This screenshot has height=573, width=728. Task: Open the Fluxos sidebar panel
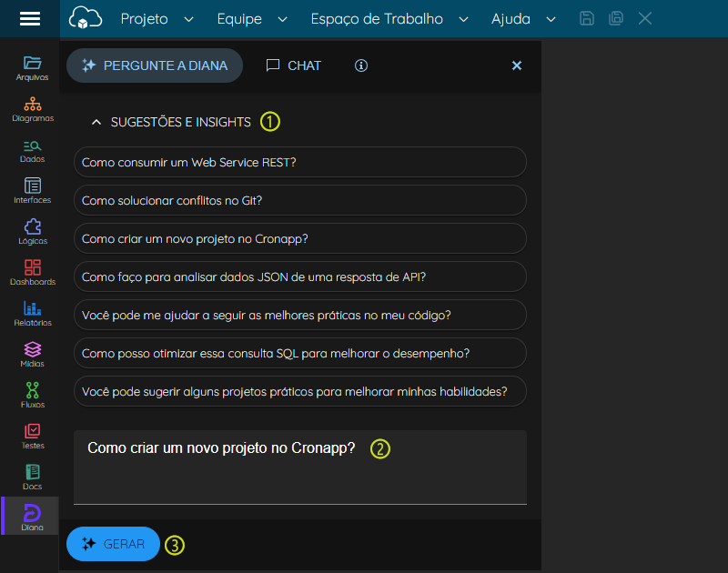click(32, 396)
